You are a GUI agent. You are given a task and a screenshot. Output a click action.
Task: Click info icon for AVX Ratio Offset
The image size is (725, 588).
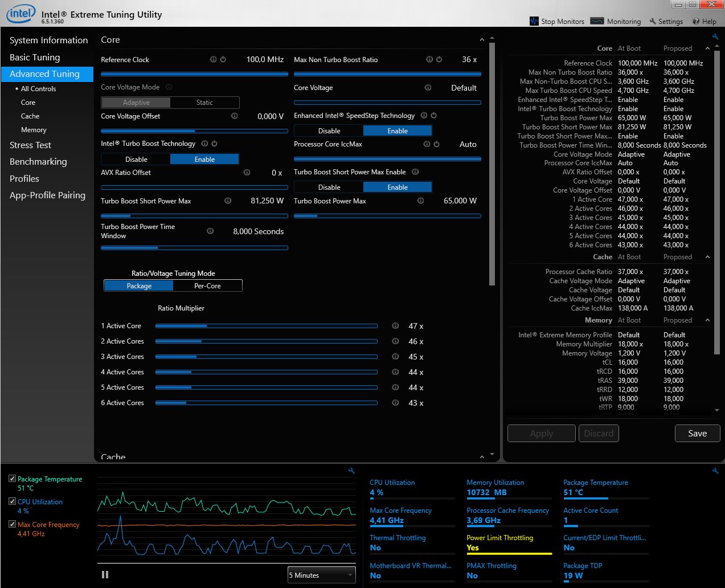(247, 172)
